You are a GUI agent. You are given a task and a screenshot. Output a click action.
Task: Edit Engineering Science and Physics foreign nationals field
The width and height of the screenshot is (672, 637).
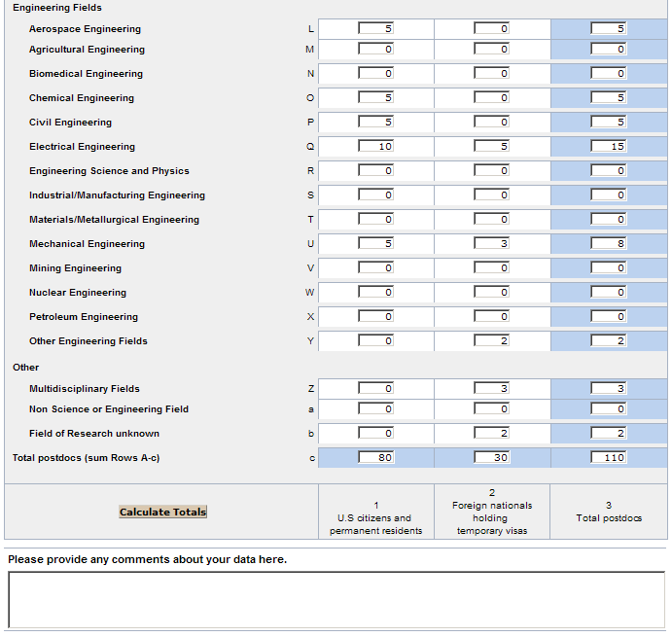pos(491,170)
